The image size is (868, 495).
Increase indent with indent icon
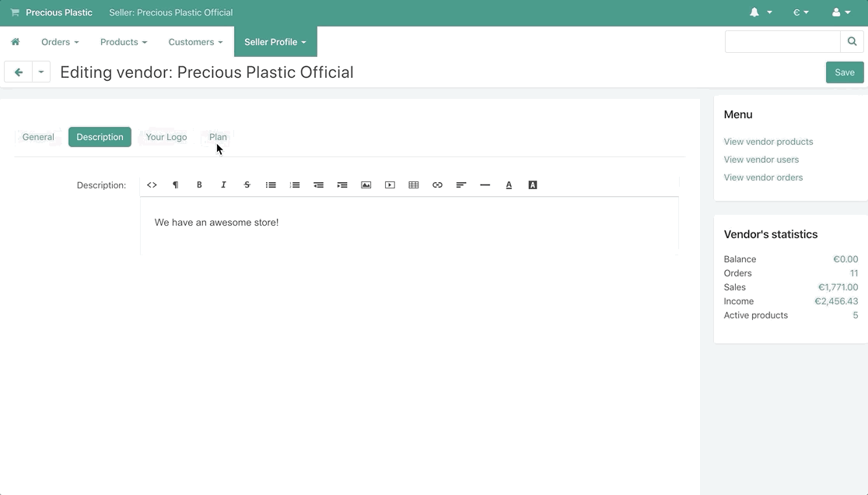point(342,185)
